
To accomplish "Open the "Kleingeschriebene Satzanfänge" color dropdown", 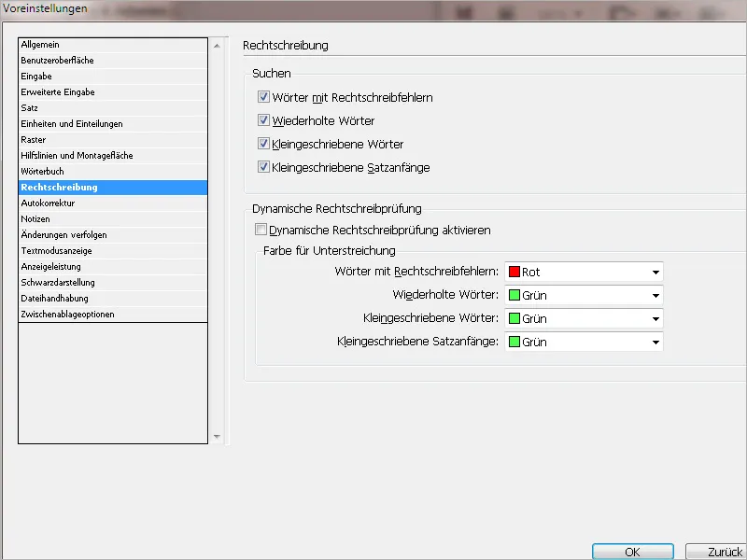I will click(x=654, y=342).
